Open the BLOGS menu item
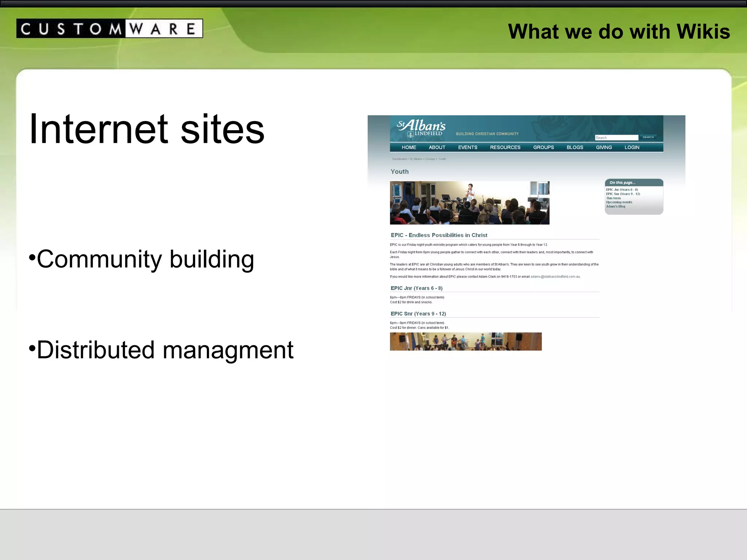Screen dimensions: 747x560 point(575,147)
